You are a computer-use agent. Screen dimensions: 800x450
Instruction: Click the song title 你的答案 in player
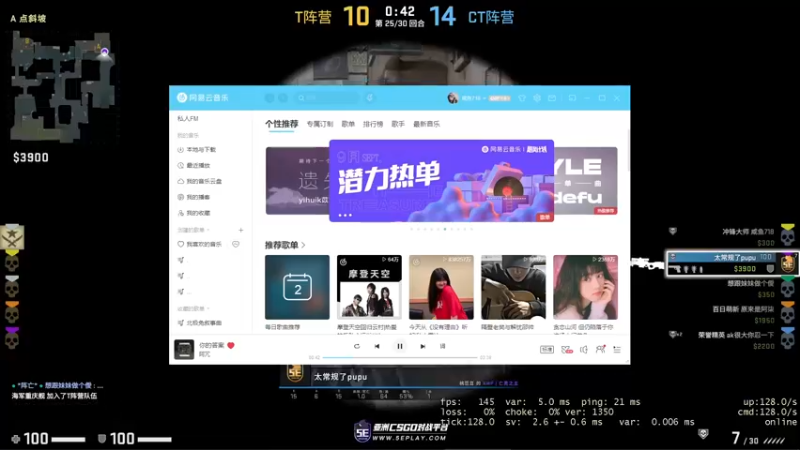(212, 345)
